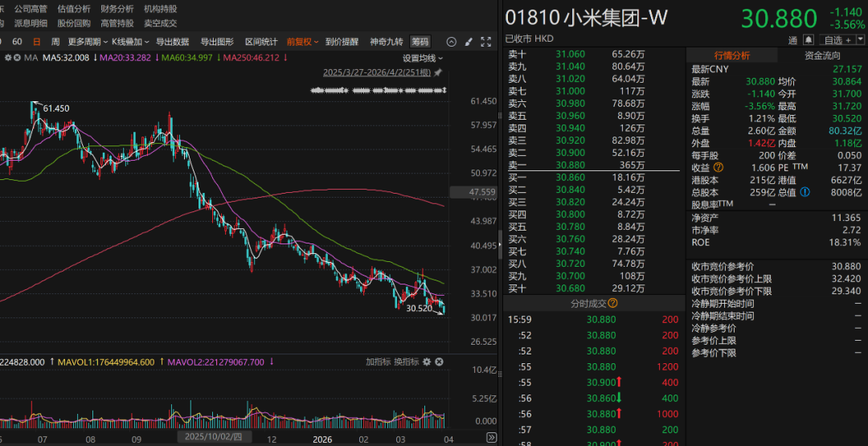Open the 财务分析 menu item
868x446 pixels.
coord(117,8)
